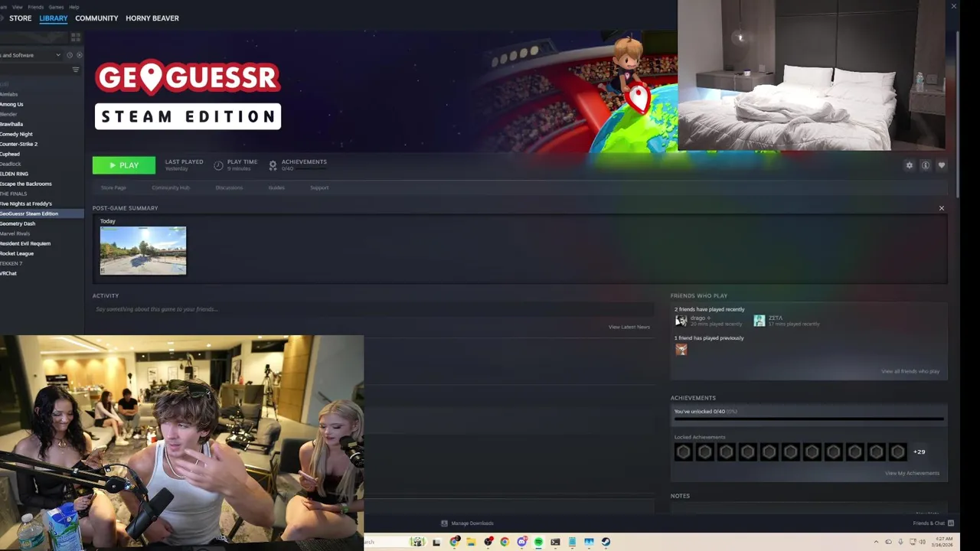Open the Support link
The image size is (980, 551).
(319, 187)
